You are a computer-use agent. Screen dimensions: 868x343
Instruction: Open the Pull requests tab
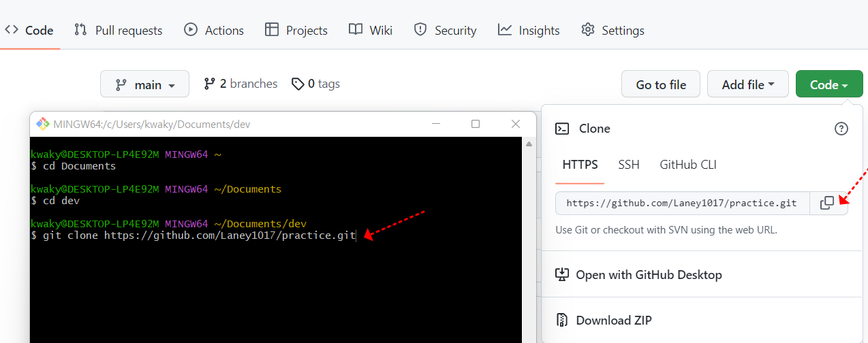tap(119, 31)
